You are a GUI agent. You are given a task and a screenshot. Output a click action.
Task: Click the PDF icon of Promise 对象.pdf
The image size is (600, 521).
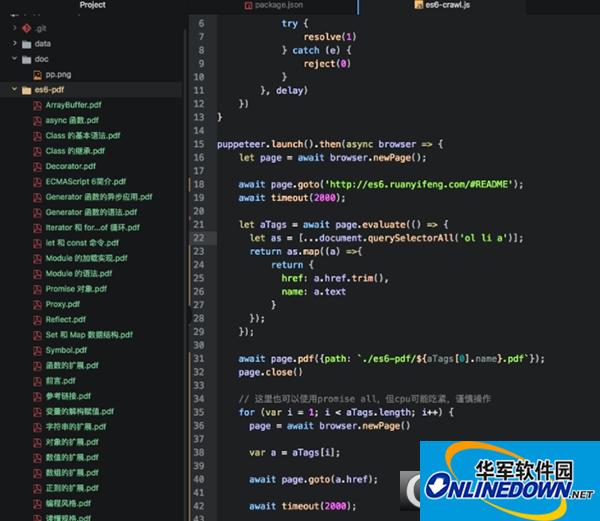[x=37, y=289]
